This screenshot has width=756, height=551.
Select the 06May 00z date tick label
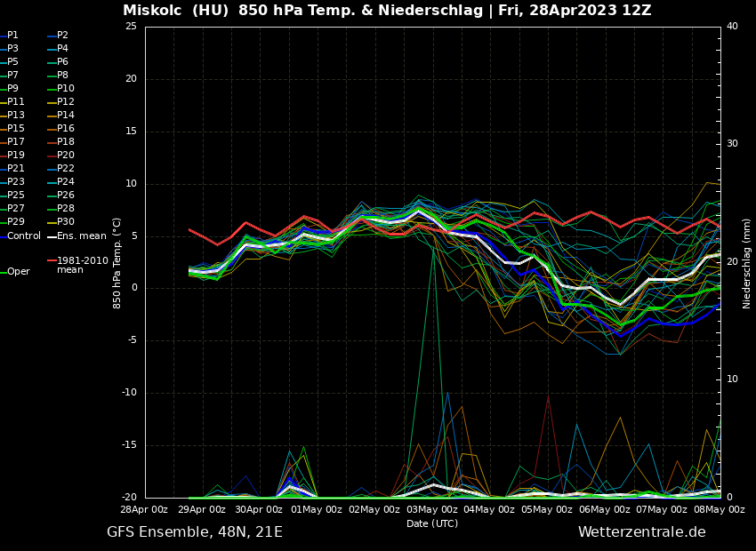(605, 509)
